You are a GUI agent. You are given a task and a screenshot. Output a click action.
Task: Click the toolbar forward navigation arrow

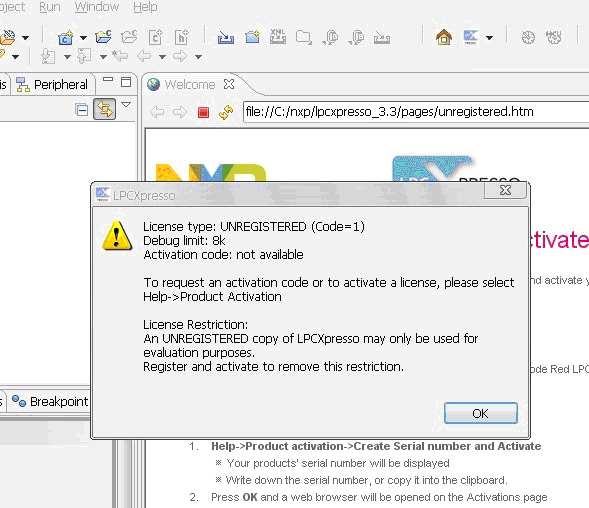(x=180, y=56)
